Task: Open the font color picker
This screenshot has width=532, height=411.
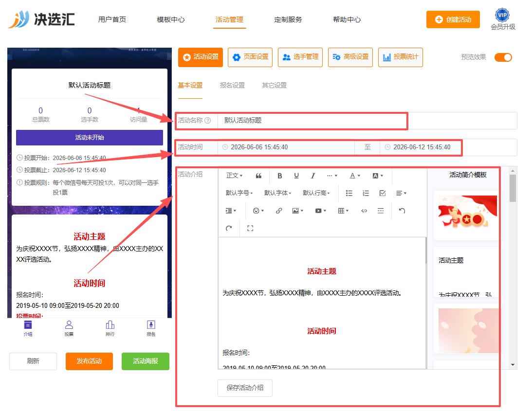Action: [355, 176]
